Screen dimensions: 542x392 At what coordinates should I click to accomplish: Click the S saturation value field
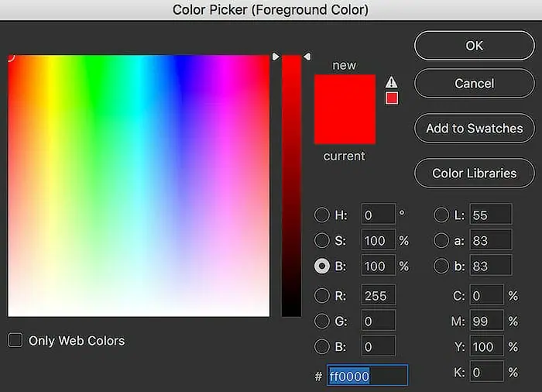pyautogui.click(x=379, y=240)
